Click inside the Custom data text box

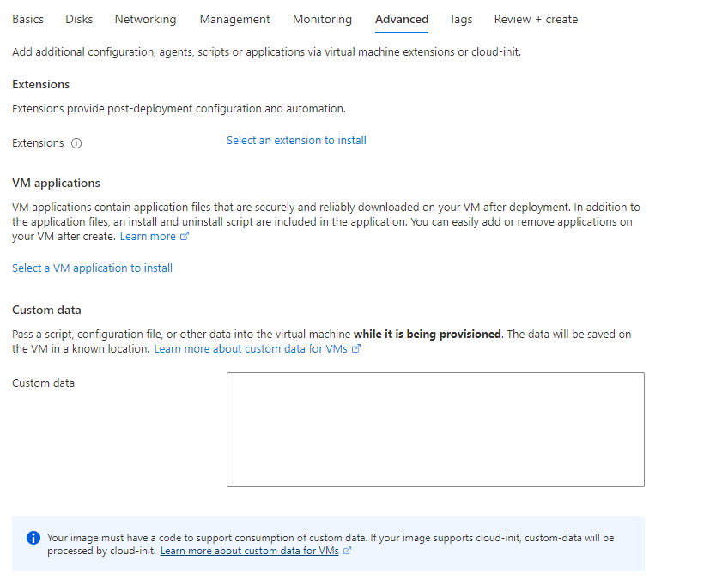tap(435, 429)
